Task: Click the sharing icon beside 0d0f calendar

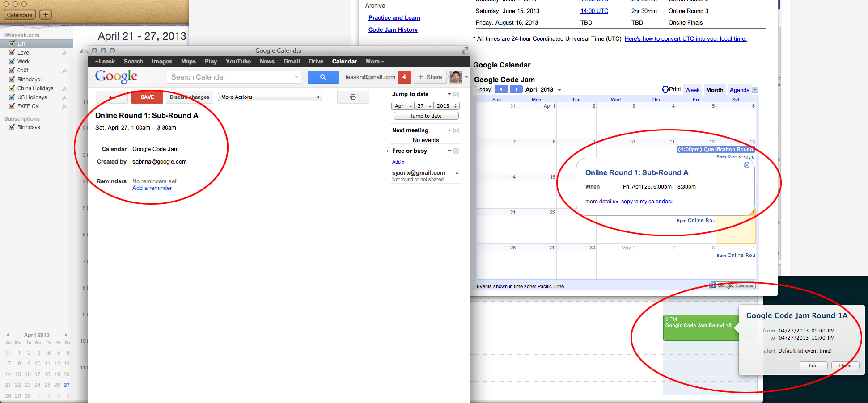Action: [x=64, y=71]
